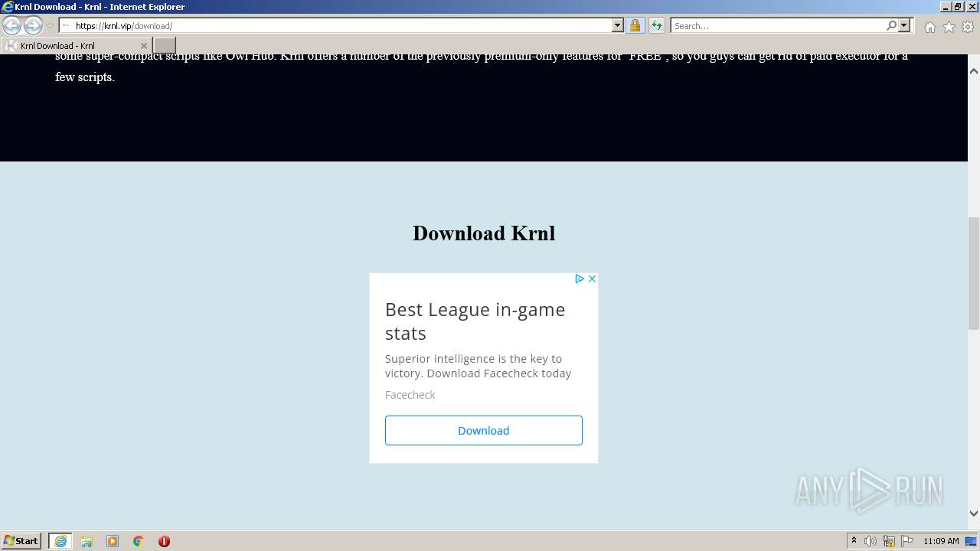Click the Download Krnl heading
Screen dimensions: 980x551
484,233
